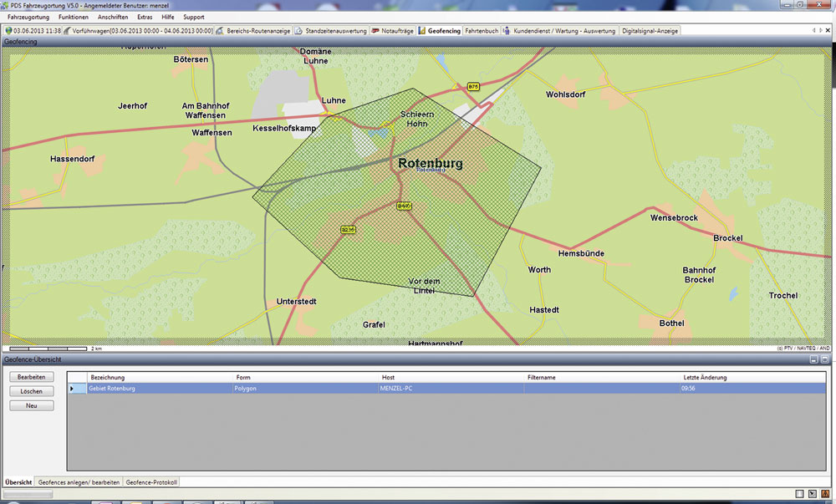Close the current tab with the X icon
The width and height of the screenshot is (836, 504).
point(828,30)
